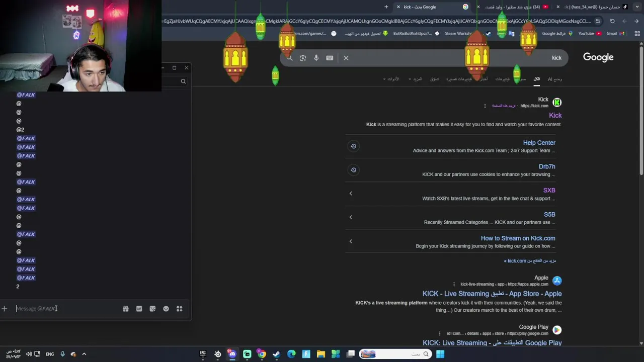The image size is (644, 362).
Task: Select the الكل results tab
Action: [537, 79]
